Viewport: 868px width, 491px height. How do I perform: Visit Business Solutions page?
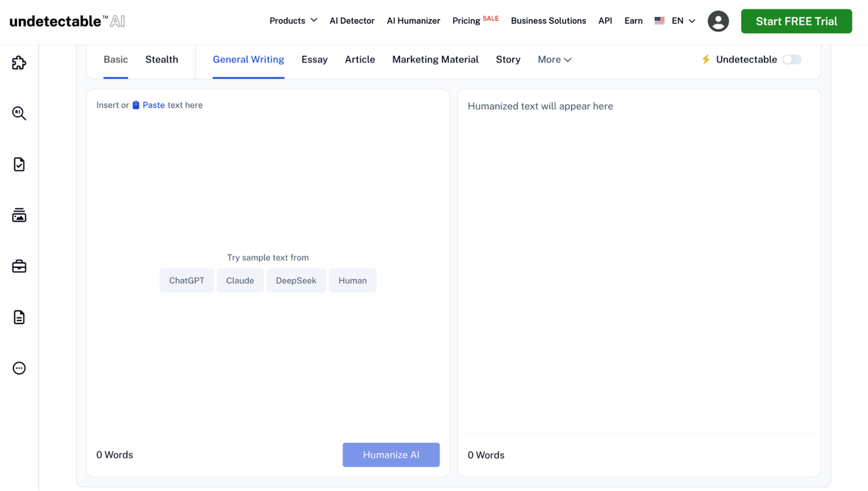tap(549, 21)
